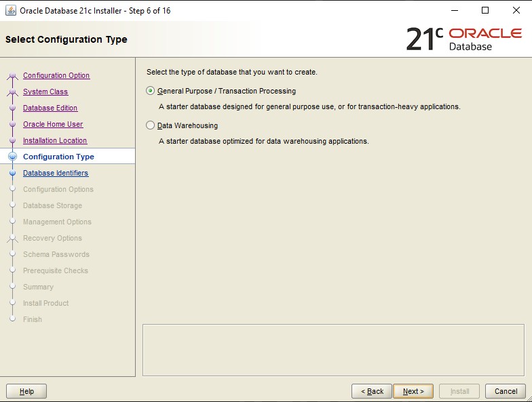
Task: Click the greyed-out Schema Passwords step
Action: (x=56, y=254)
